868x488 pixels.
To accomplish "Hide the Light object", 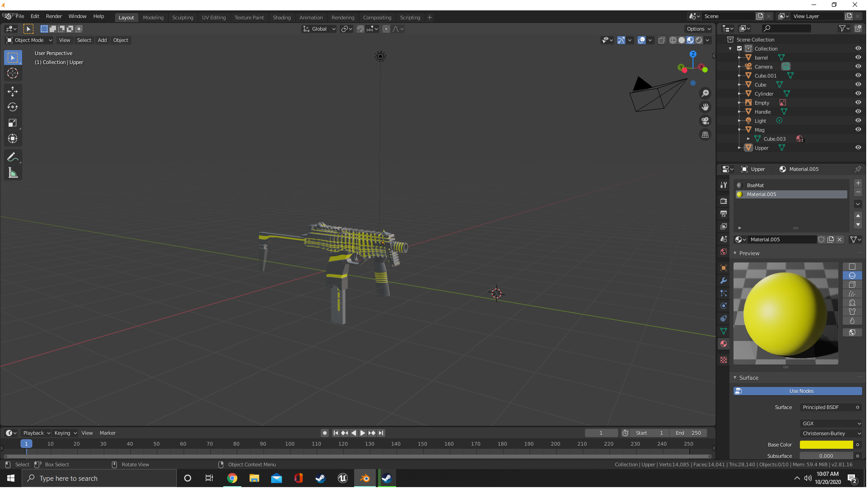I will pos(858,120).
